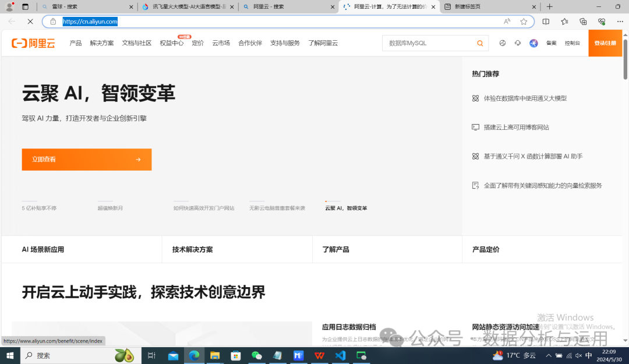Open File Explorer on taskbar
Image resolution: width=629 pixels, height=364 pixels.
(215, 356)
